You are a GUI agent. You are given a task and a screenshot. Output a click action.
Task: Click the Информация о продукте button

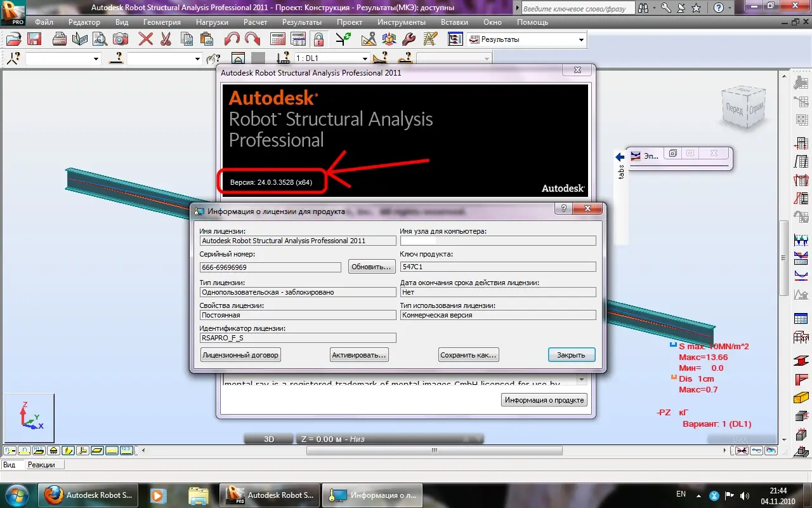point(544,400)
